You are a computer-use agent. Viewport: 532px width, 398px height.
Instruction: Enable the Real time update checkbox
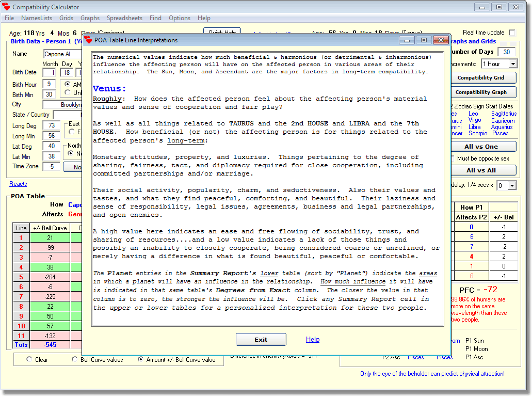(512, 33)
